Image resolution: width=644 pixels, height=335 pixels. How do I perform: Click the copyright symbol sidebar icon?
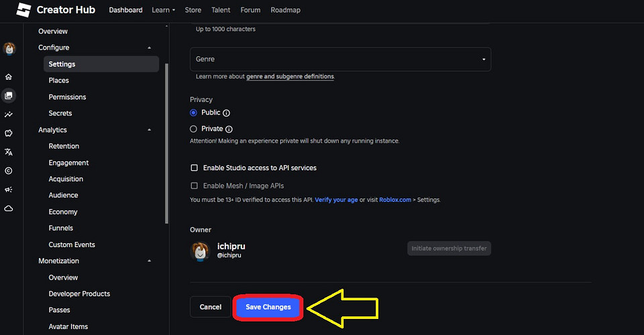9,171
